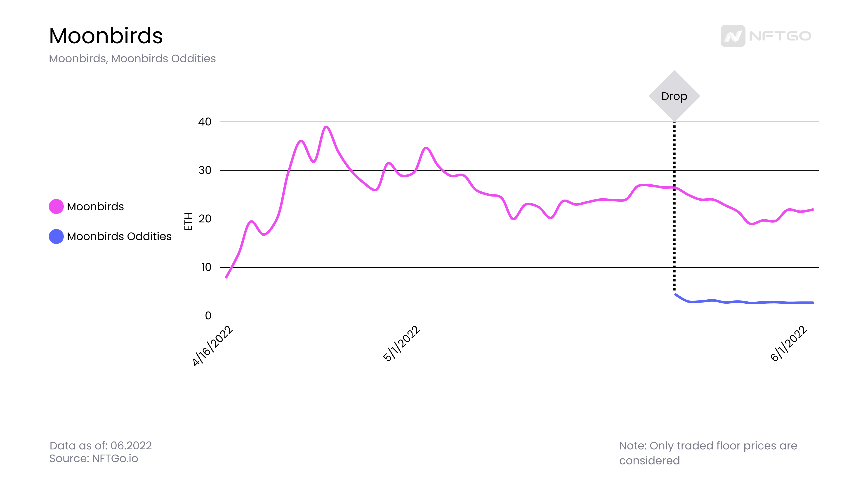Click the Drop diamond marker

pyautogui.click(x=674, y=96)
